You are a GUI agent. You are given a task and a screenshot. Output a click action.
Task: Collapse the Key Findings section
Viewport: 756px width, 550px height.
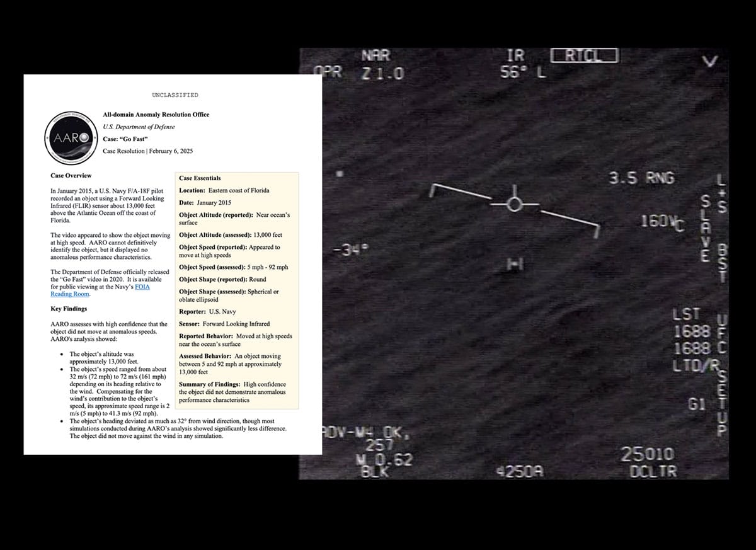(x=69, y=309)
